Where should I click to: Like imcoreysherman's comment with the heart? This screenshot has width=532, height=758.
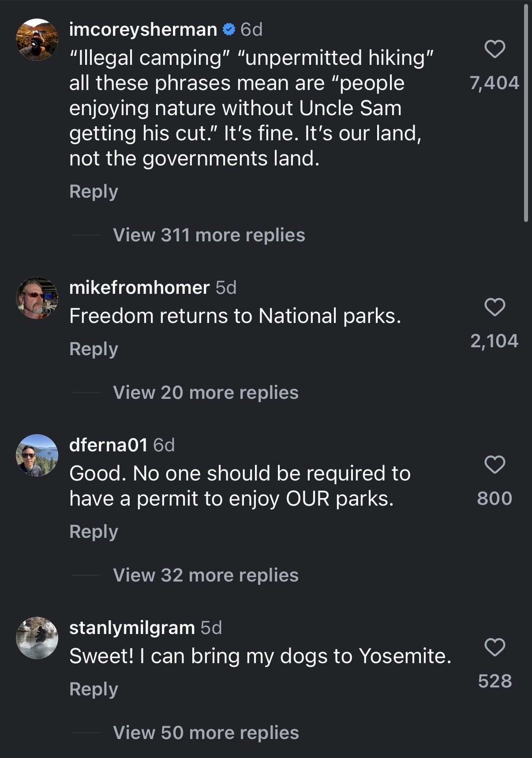495,49
